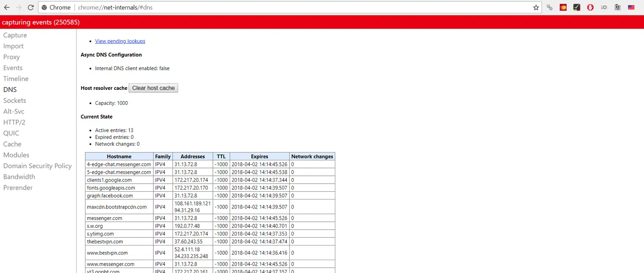This screenshot has width=644, height=273.
Task: Open the American flag extension icon
Action: (x=631, y=7)
